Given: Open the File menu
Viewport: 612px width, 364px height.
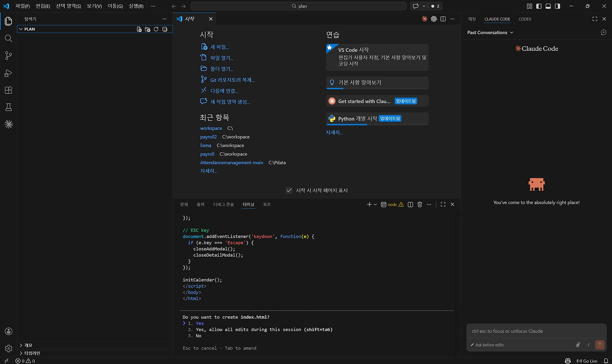Looking at the screenshot, I should click(22, 6).
